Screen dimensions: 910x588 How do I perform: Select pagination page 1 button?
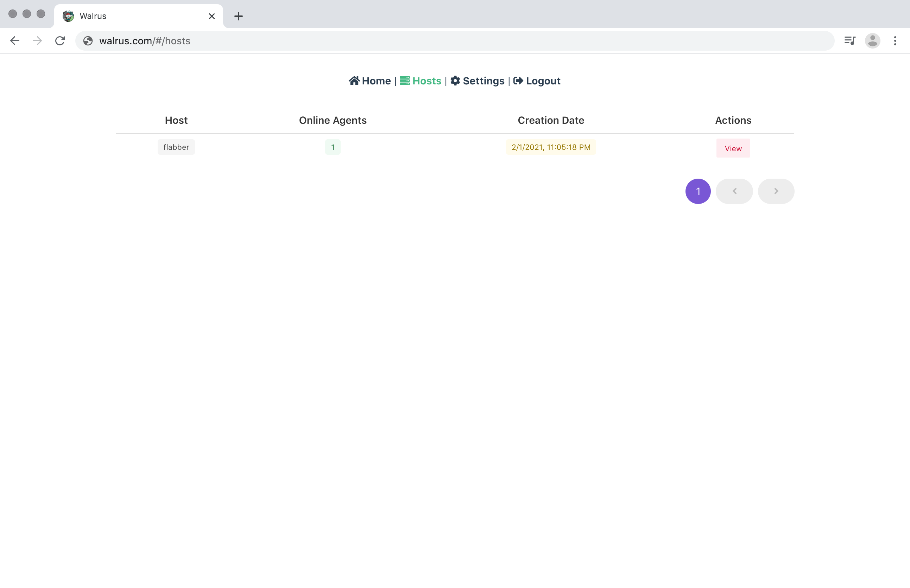pos(697,191)
